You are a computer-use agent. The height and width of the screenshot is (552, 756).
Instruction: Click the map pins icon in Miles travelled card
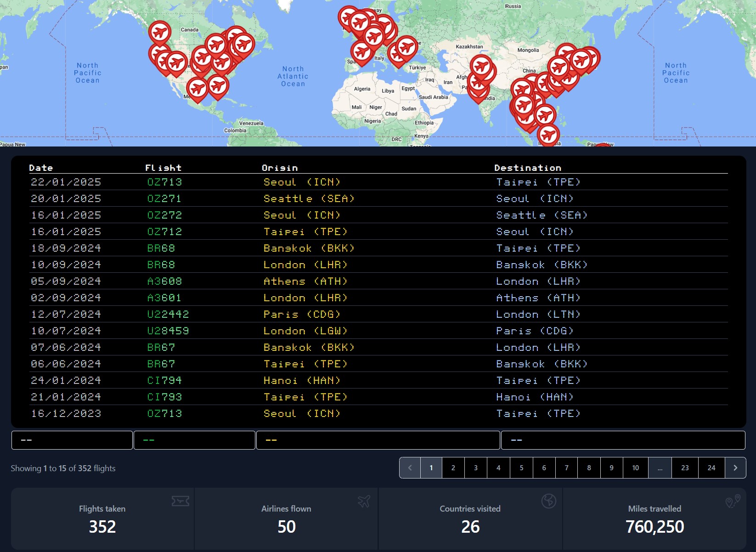click(733, 501)
